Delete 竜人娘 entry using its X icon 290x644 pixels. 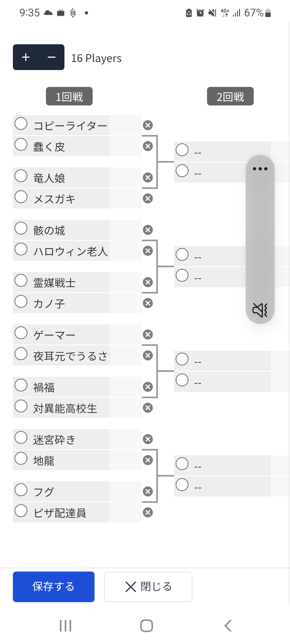tap(148, 178)
